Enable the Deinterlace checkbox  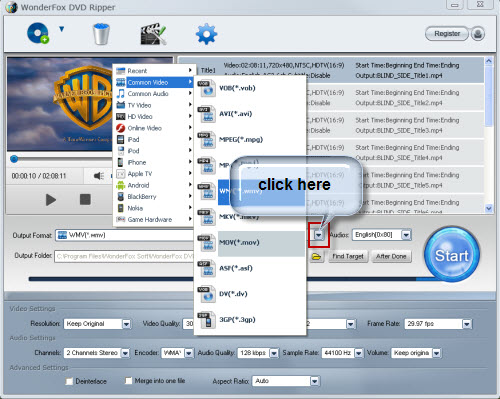pyautogui.click(x=69, y=381)
